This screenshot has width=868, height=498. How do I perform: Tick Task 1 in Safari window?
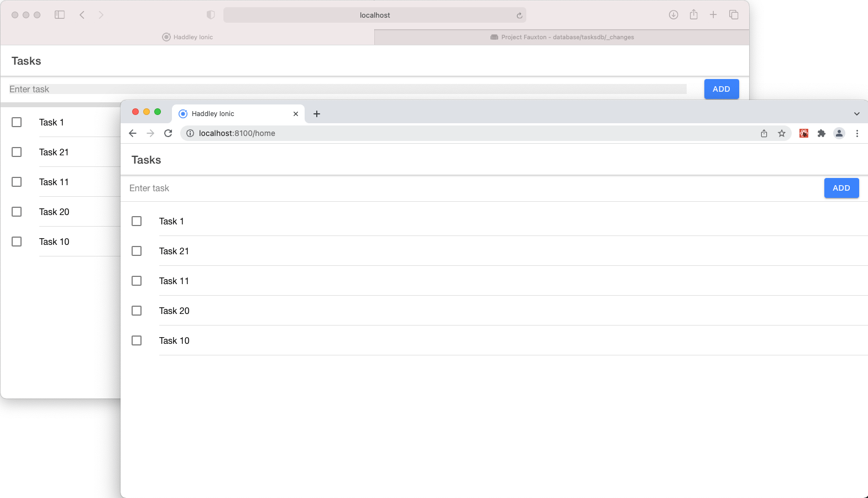17,122
